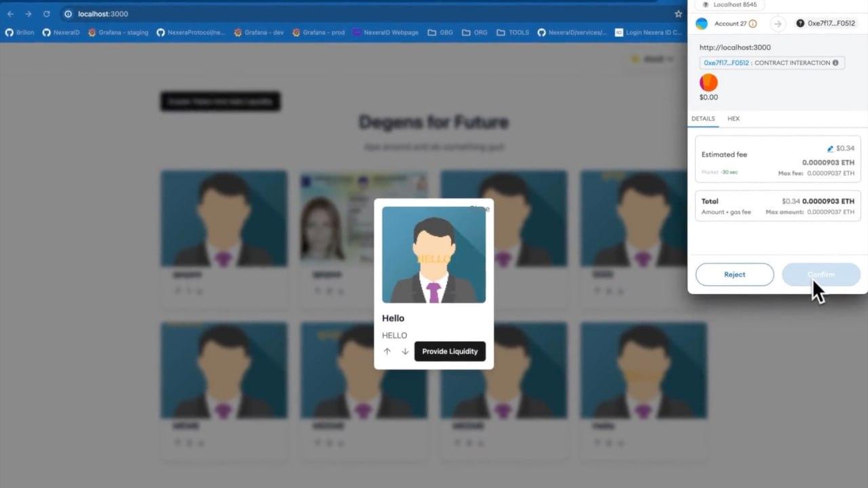Image resolution: width=868 pixels, height=488 pixels.
Task: Open the Brillon bookmark
Action: coord(20,32)
